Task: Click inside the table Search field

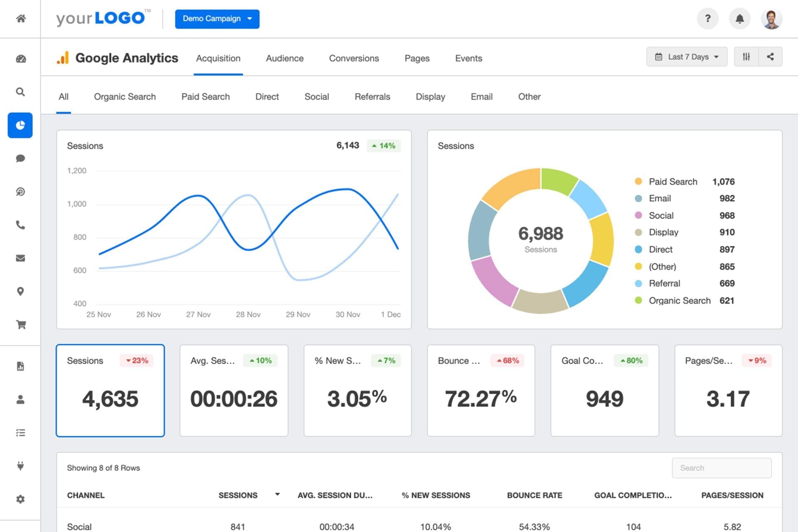Action: pyautogui.click(x=722, y=468)
